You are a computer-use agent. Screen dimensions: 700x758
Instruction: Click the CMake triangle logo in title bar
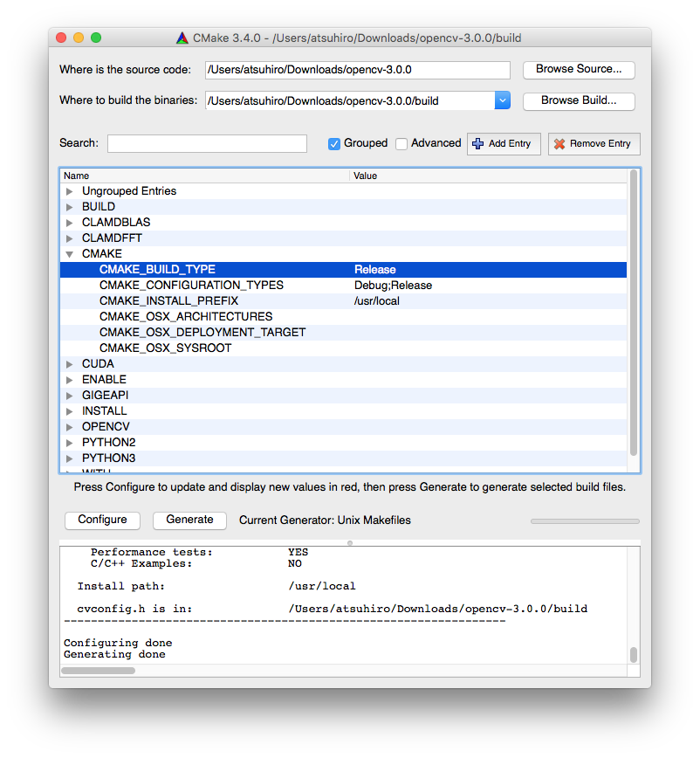click(x=182, y=38)
